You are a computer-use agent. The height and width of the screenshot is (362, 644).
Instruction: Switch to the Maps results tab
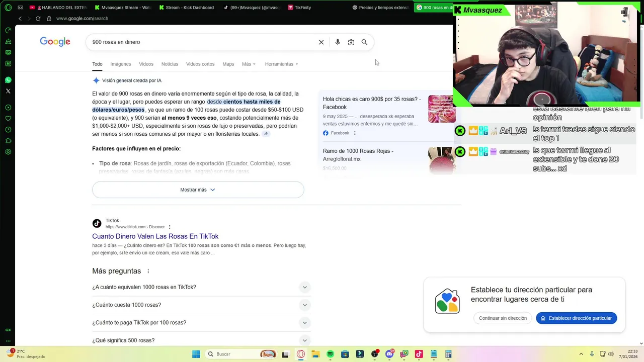(228, 64)
